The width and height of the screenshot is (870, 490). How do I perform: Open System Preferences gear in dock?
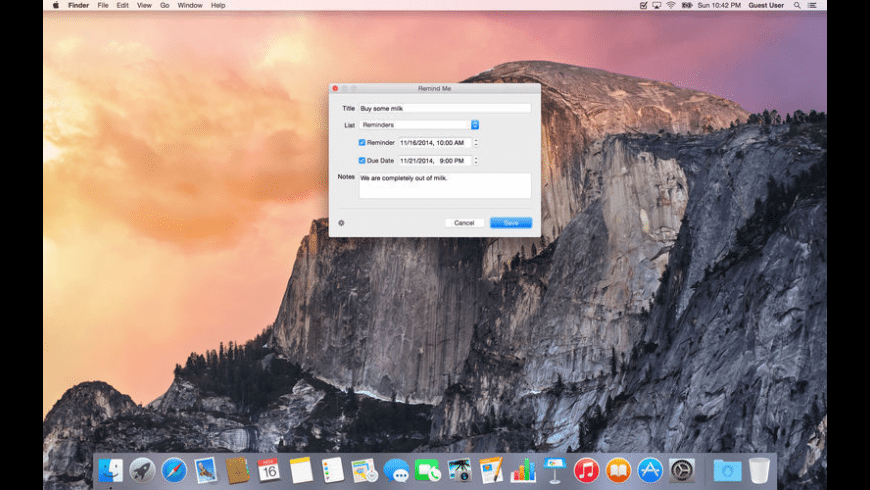click(x=682, y=471)
